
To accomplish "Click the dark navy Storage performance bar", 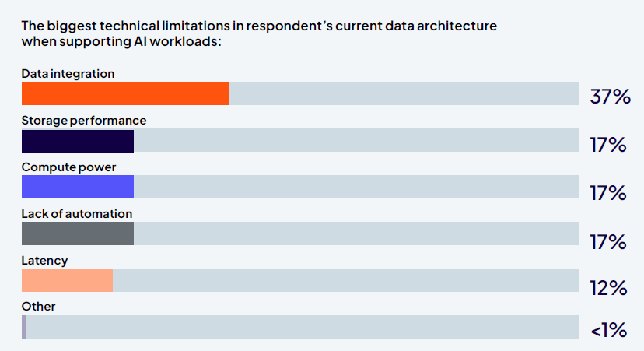I will [78, 141].
